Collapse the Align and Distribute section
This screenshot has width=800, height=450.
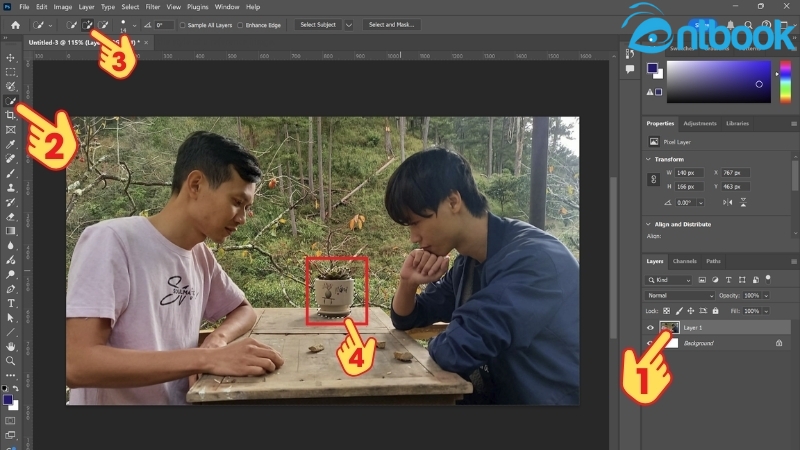[x=648, y=224]
